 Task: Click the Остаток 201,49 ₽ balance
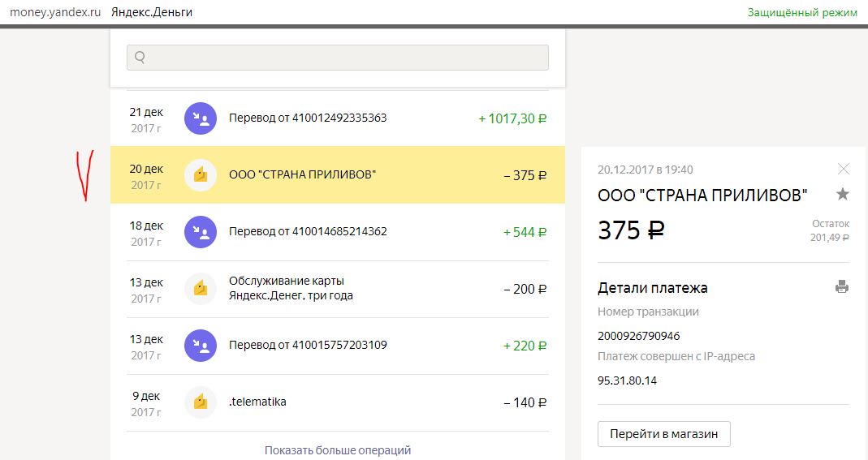[x=830, y=230]
